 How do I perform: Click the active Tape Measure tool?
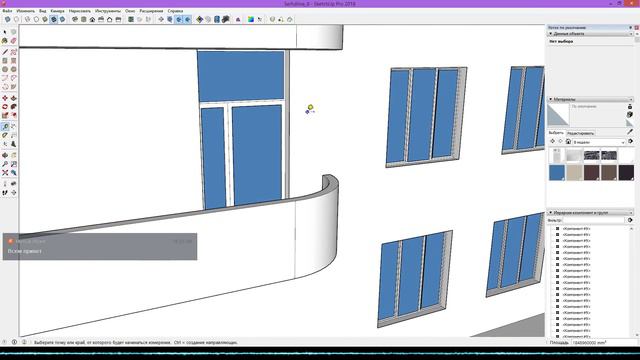tap(5, 127)
